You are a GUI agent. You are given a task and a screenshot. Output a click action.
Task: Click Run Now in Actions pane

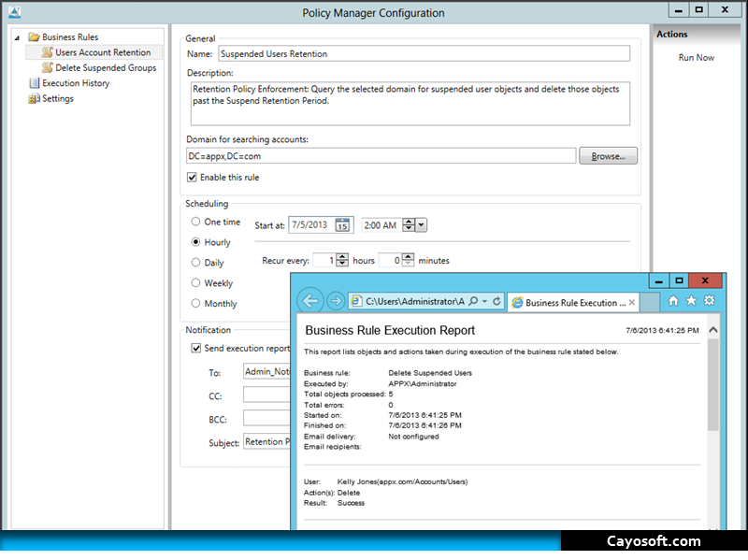[697, 58]
